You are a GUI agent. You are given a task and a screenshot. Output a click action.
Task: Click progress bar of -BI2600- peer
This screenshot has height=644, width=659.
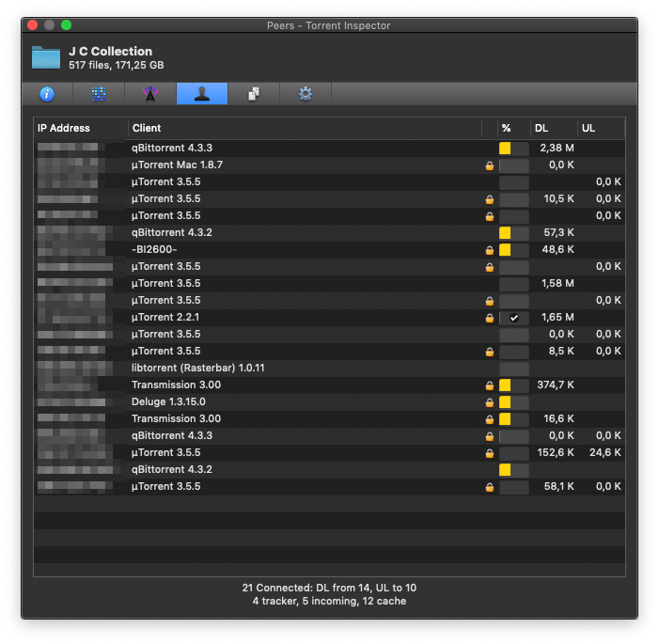pyautogui.click(x=513, y=250)
